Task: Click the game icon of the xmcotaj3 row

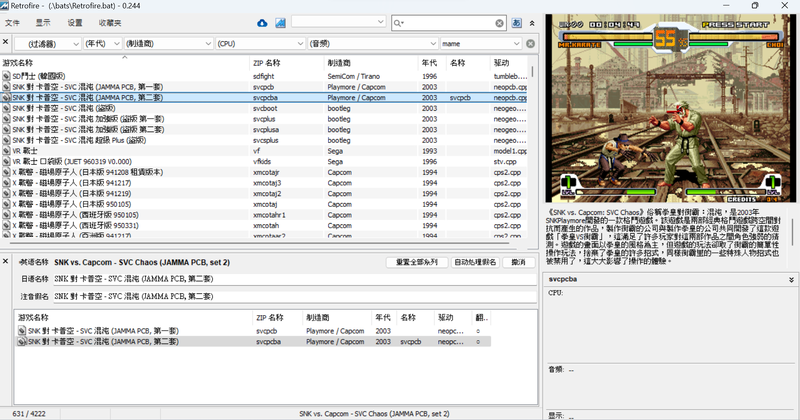Action: pyautogui.click(x=6, y=183)
